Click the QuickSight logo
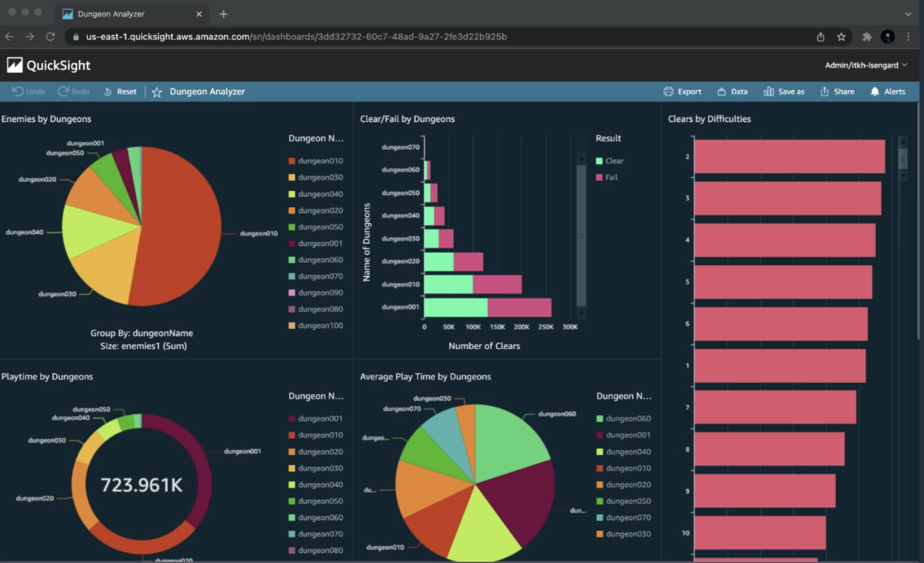The width and height of the screenshot is (924, 563). pyautogui.click(x=15, y=65)
